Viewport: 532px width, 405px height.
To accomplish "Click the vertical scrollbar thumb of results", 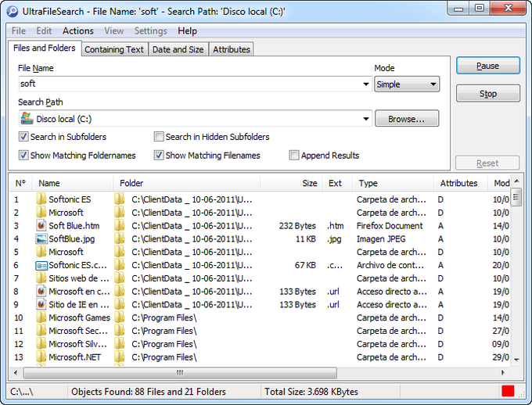I will pos(516,197).
